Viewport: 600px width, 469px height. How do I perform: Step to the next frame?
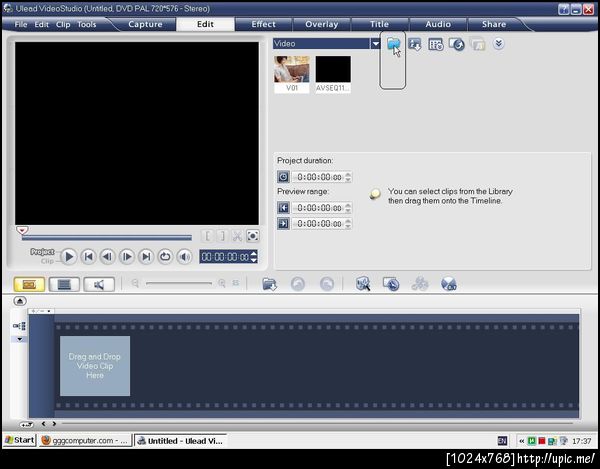pyautogui.click(x=127, y=256)
